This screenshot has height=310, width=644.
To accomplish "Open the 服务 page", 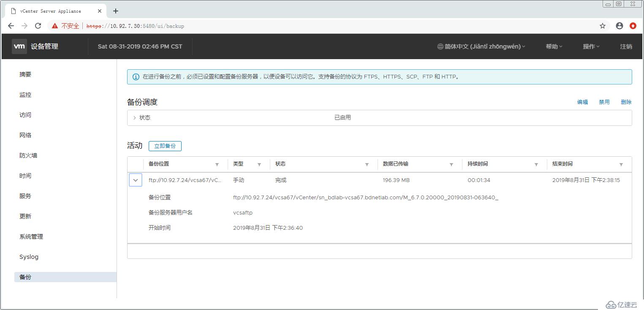I will (x=25, y=196).
